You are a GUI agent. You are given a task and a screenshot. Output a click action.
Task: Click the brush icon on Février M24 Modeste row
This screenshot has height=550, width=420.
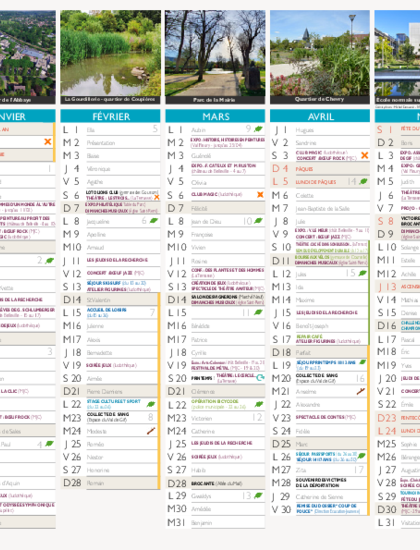point(151,431)
